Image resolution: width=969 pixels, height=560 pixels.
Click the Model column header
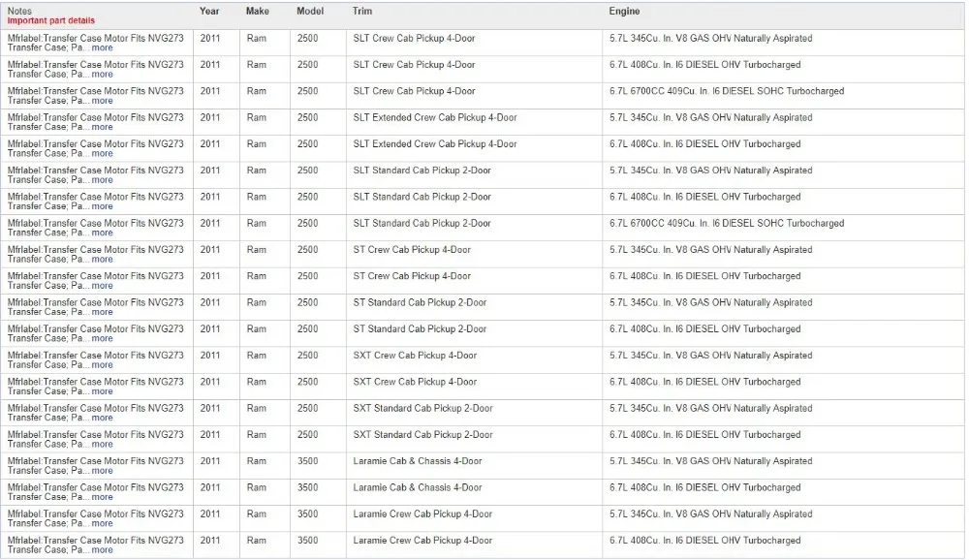click(x=310, y=11)
